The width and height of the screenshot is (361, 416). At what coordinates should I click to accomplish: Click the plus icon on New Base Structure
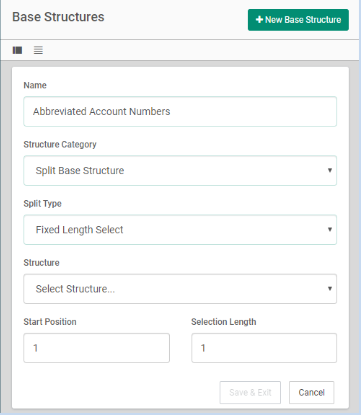coord(259,20)
